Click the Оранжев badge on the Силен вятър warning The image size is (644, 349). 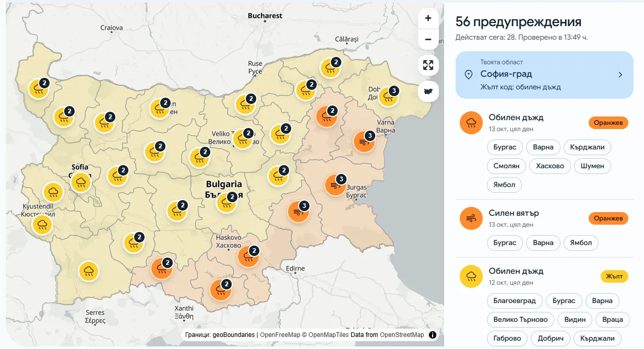click(609, 218)
